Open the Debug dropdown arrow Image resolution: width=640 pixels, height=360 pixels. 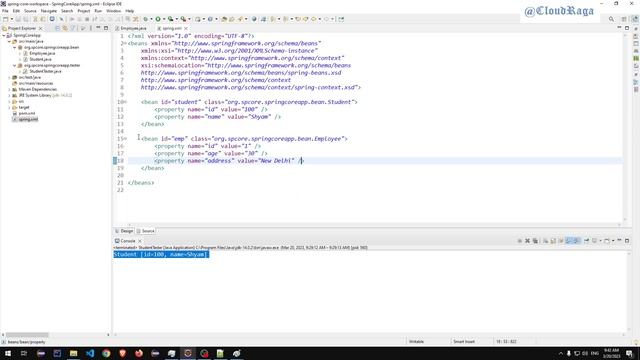point(151,19)
